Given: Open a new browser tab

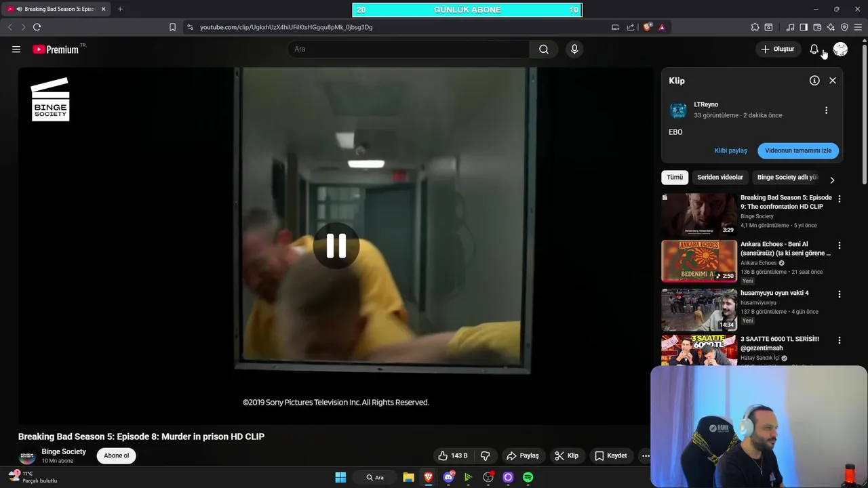Looking at the screenshot, I should pyautogui.click(x=120, y=9).
